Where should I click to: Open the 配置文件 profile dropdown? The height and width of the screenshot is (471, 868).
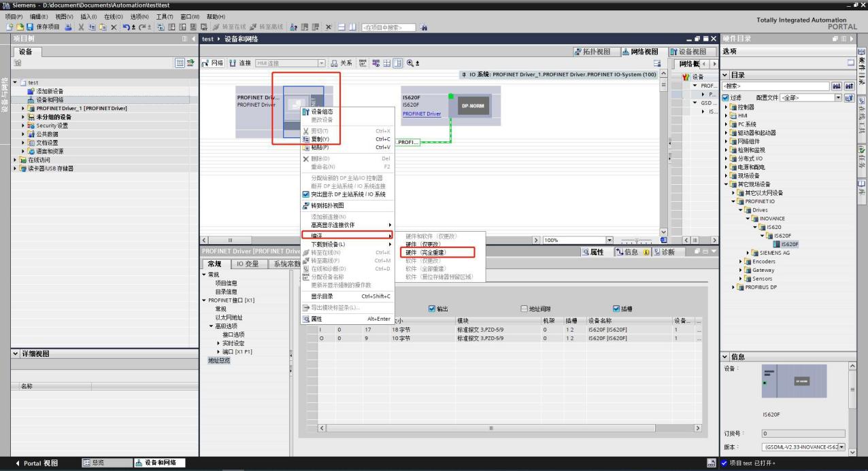[x=838, y=98]
